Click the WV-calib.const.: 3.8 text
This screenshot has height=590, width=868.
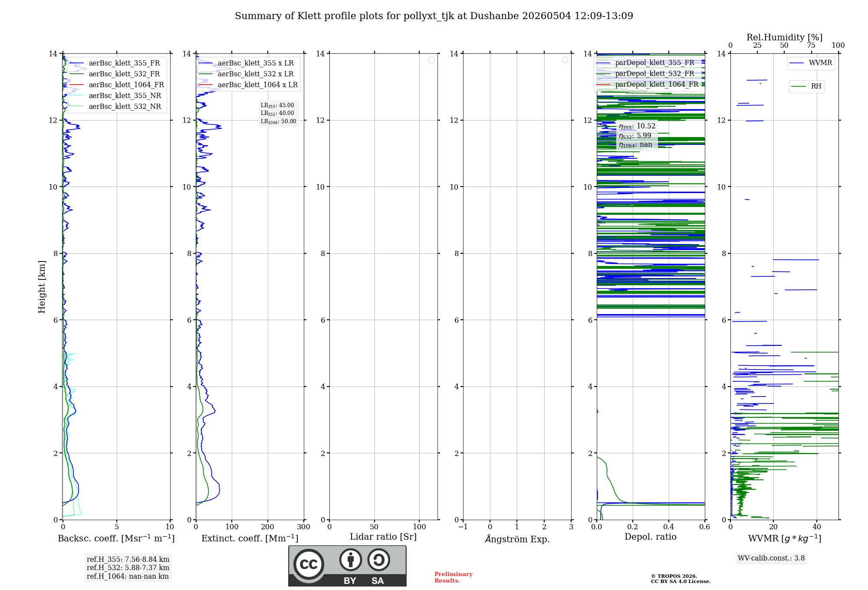click(771, 558)
